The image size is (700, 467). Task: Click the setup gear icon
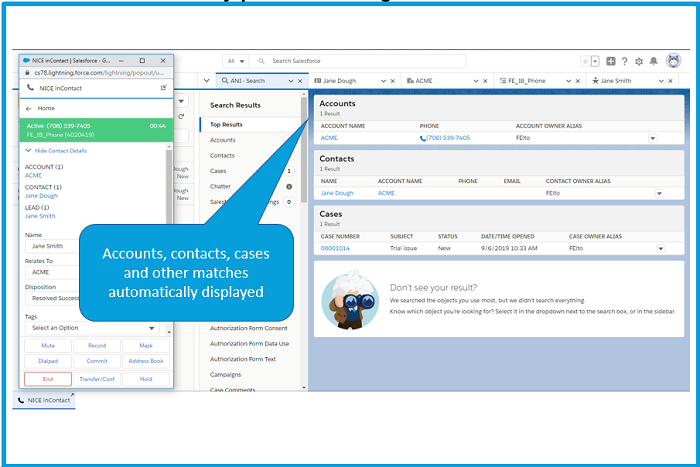click(639, 62)
